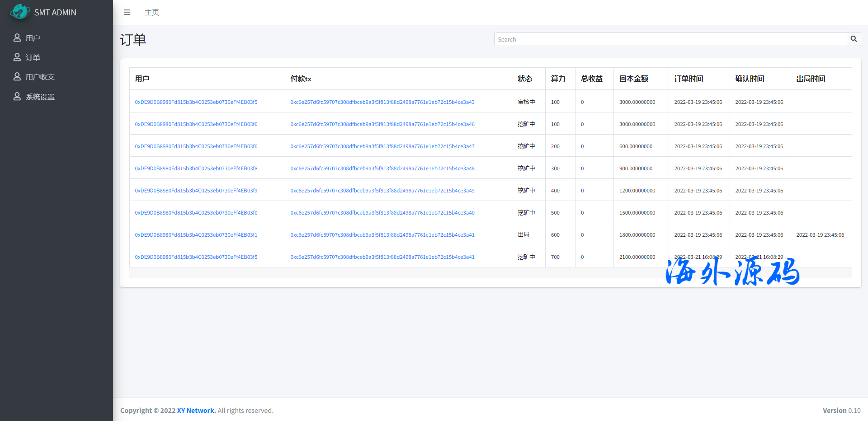This screenshot has width=868, height=421.
Task: Click the 订单时间 column header
Action: (x=689, y=79)
